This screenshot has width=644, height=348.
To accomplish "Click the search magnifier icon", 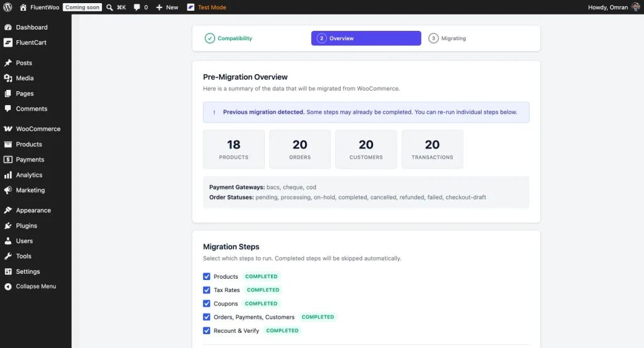I will [109, 8].
